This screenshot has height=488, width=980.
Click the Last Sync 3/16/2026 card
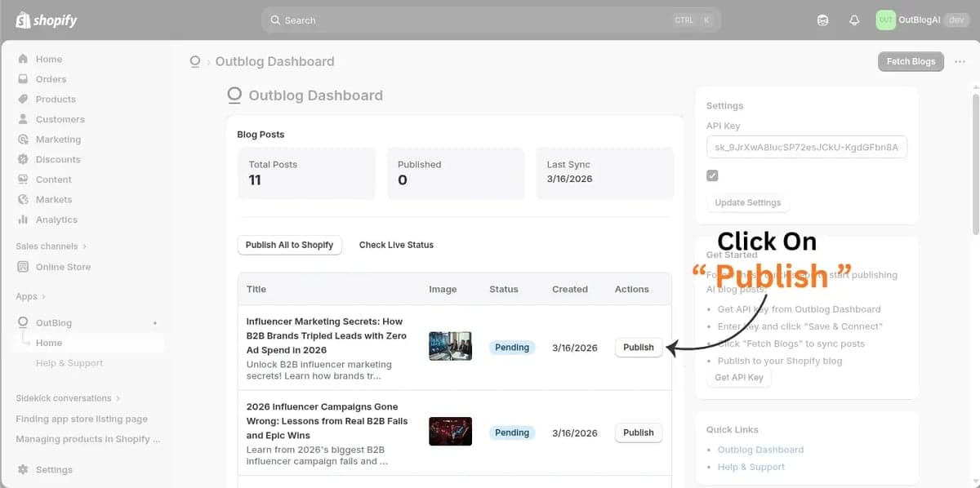point(604,173)
